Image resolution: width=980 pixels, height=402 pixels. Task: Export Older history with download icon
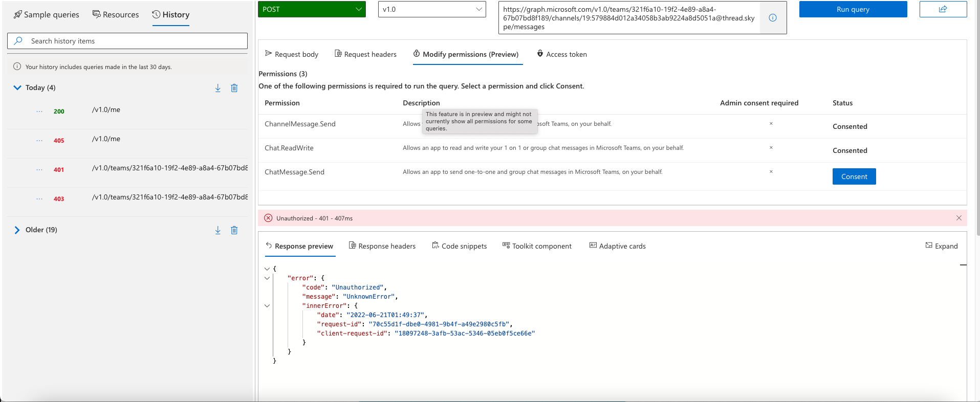coord(218,230)
